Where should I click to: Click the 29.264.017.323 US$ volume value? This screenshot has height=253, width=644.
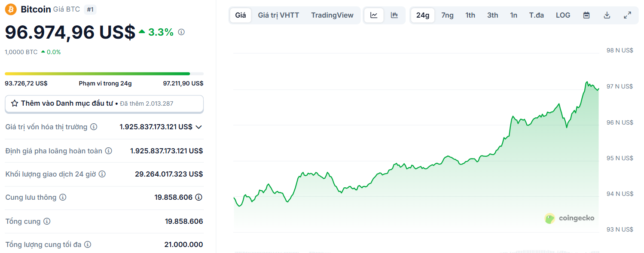pos(169,174)
